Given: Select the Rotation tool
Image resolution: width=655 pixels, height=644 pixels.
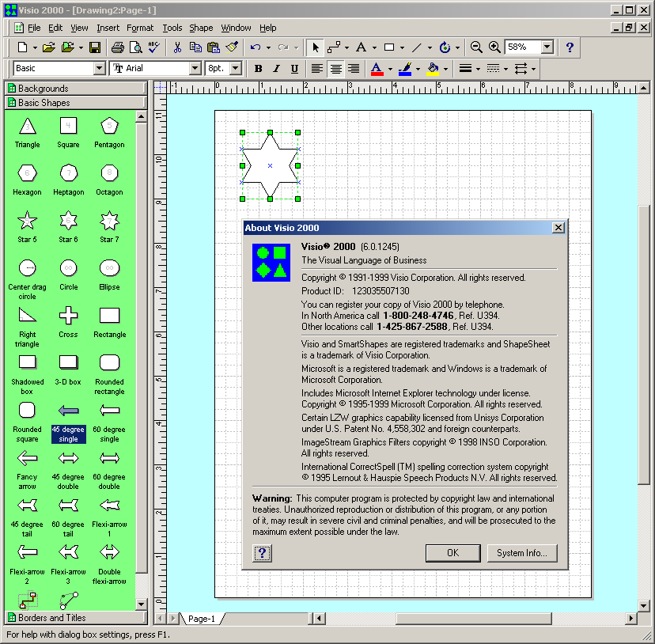Looking at the screenshot, I should 445,47.
